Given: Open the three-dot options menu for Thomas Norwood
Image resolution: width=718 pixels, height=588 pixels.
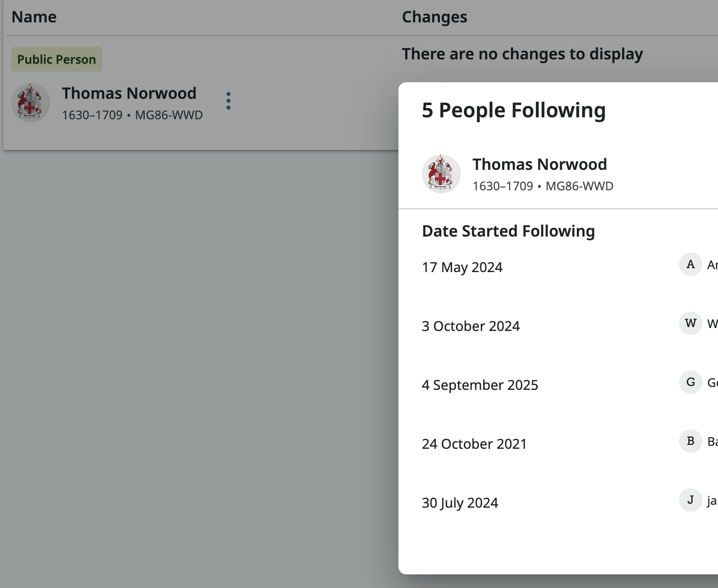Looking at the screenshot, I should click(x=228, y=101).
